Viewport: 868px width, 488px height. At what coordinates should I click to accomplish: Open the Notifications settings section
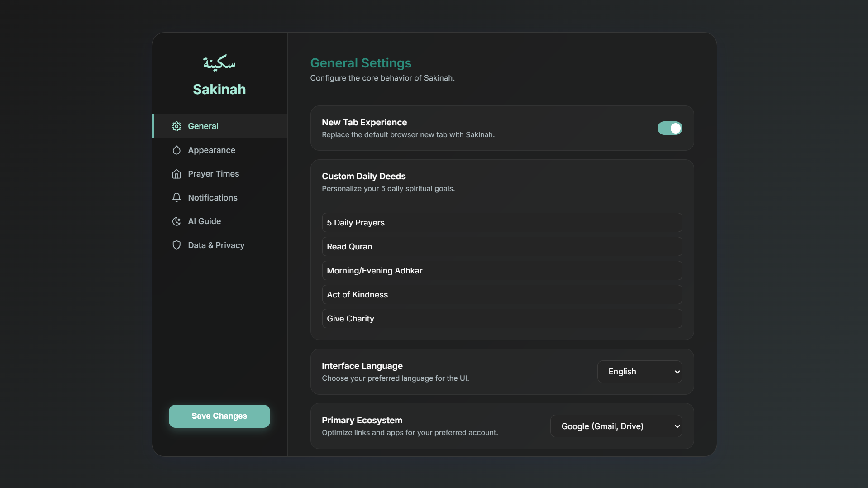coord(213,197)
